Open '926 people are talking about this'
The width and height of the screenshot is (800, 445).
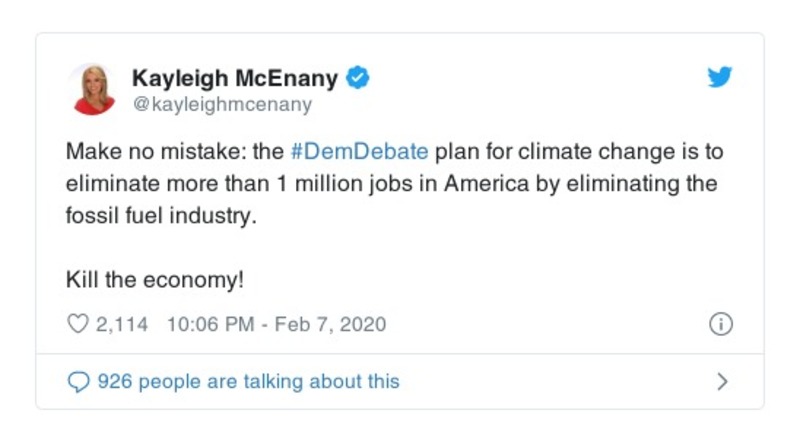tap(247, 381)
